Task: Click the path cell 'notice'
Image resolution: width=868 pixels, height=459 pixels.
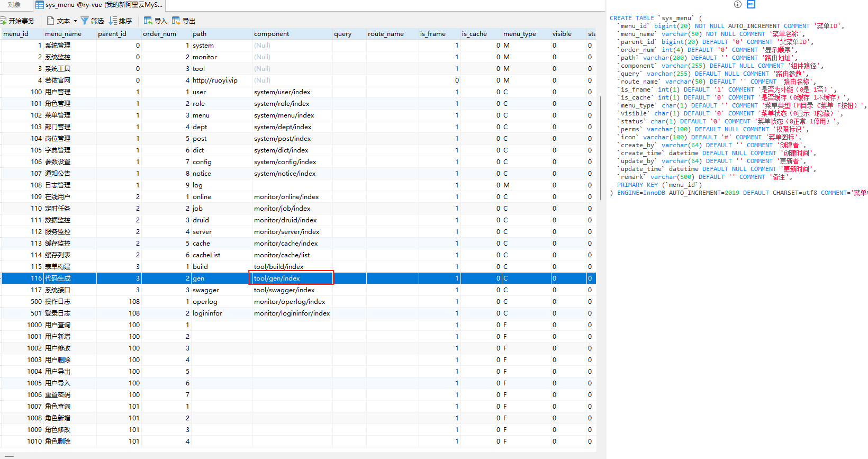Action: [x=221, y=173]
